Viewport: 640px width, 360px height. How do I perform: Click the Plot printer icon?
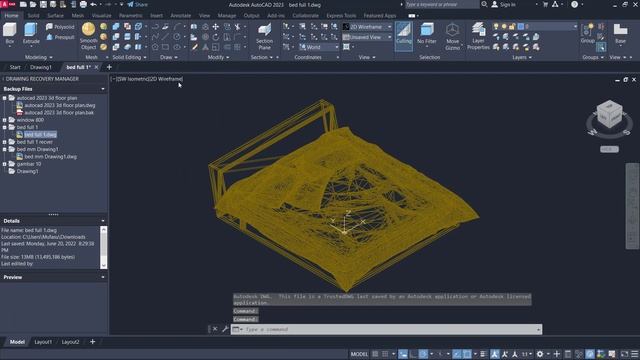83,4
